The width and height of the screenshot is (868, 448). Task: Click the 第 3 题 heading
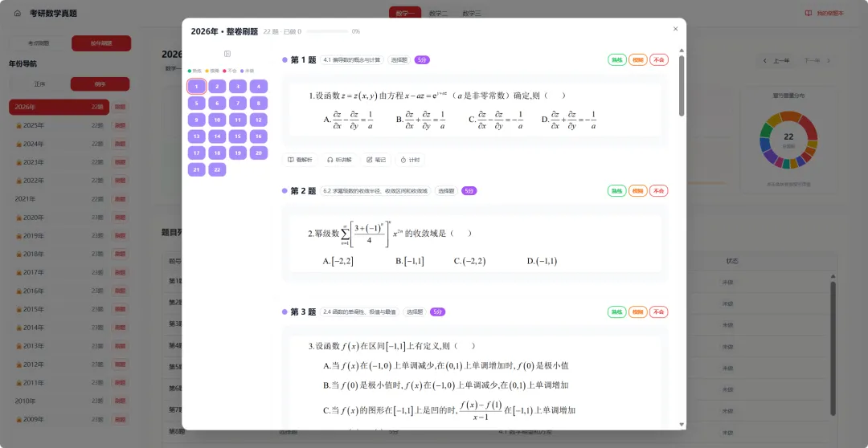tap(303, 312)
